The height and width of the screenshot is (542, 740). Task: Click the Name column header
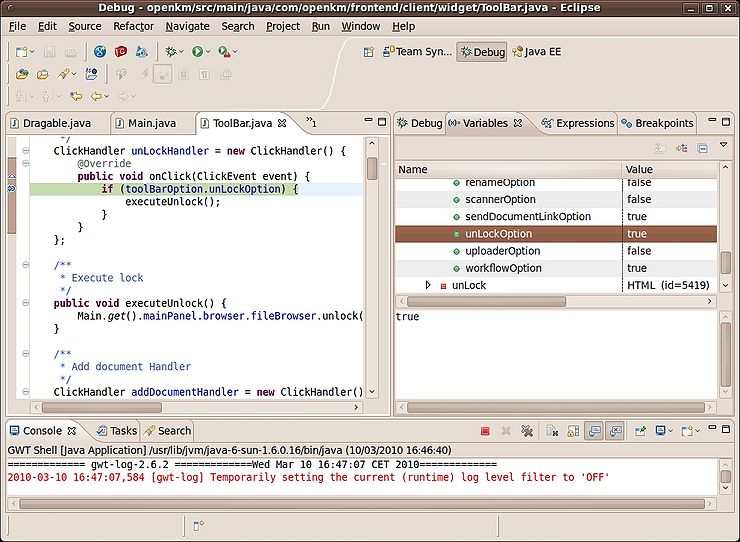508,169
